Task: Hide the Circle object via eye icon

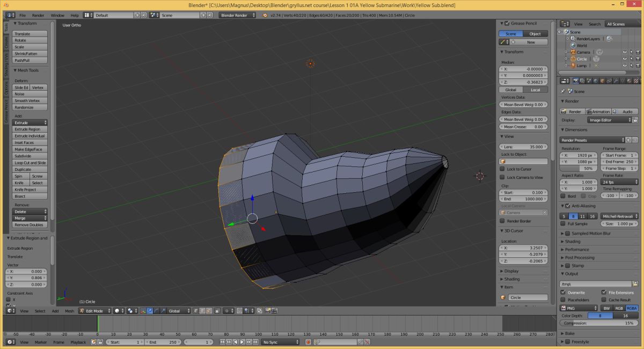Action: 624,59
